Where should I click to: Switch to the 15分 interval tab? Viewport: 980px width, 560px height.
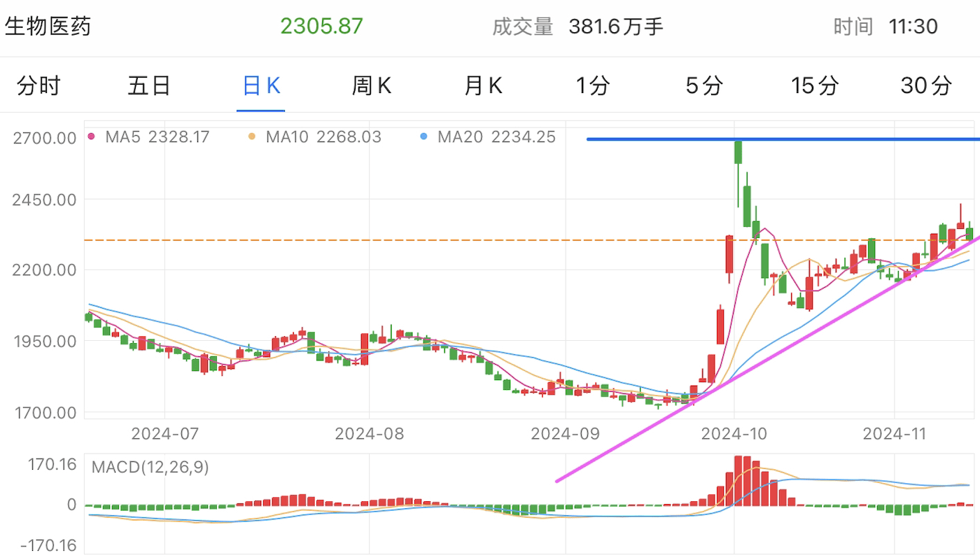point(815,86)
